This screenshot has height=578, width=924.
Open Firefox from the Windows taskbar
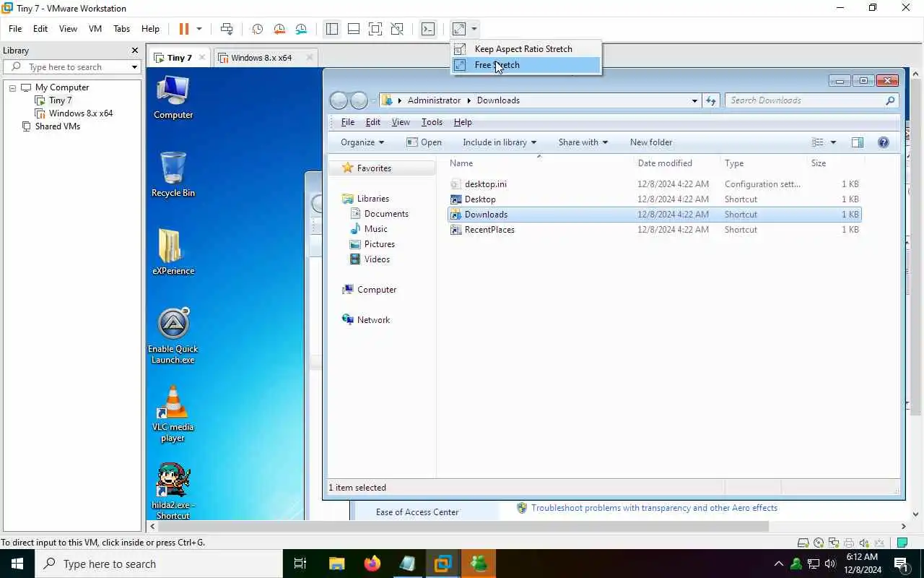coord(372,564)
